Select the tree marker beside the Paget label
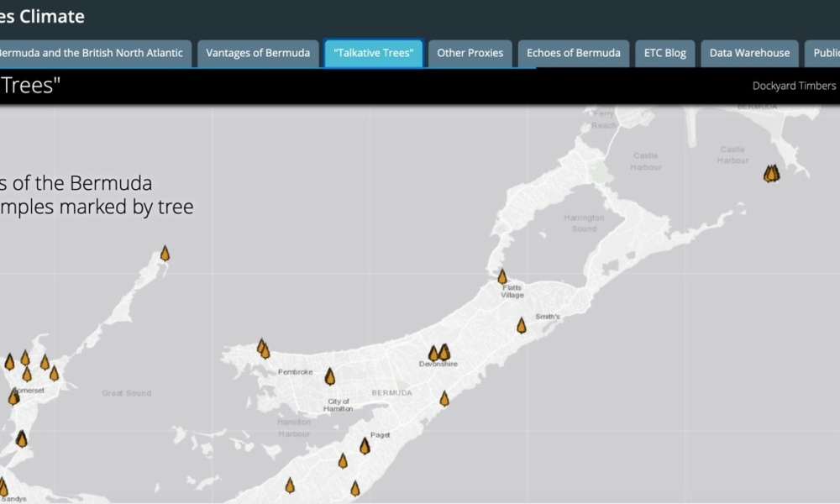Viewport: 840px width, 504px height. pos(365,446)
